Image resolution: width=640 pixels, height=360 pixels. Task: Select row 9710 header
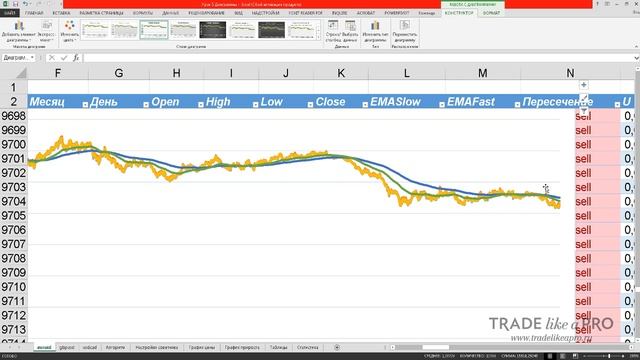(x=13, y=287)
